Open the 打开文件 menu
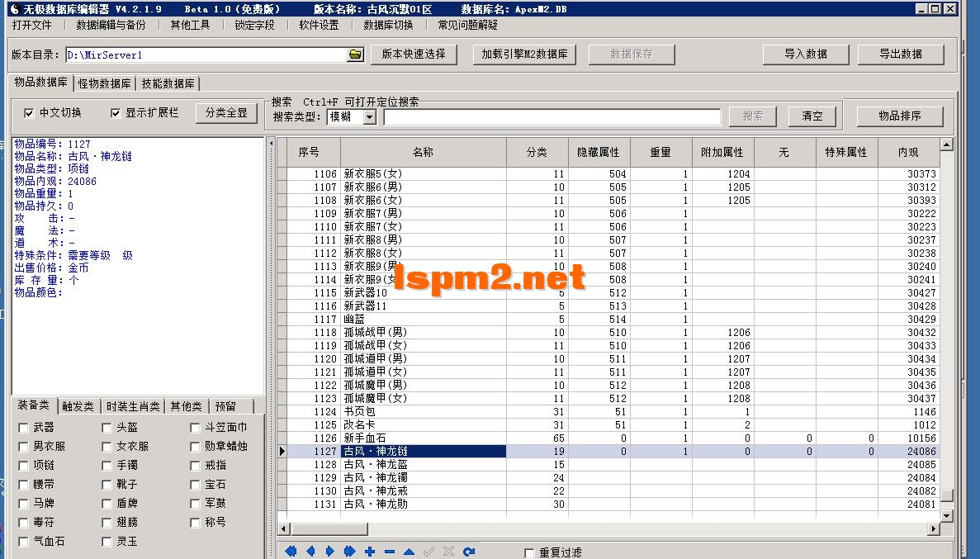Image resolution: width=980 pixels, height=559 pixels. 32,25
